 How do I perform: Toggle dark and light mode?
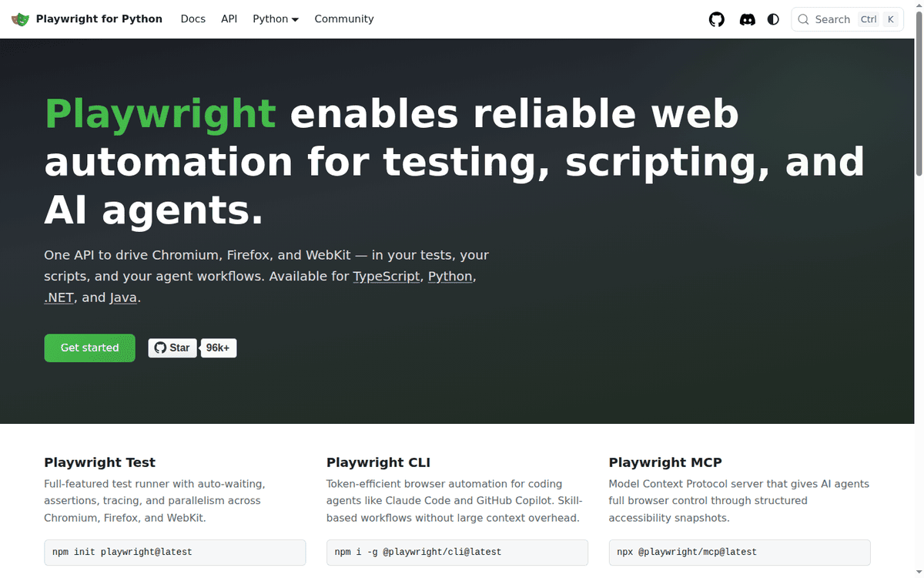[773, 19]
